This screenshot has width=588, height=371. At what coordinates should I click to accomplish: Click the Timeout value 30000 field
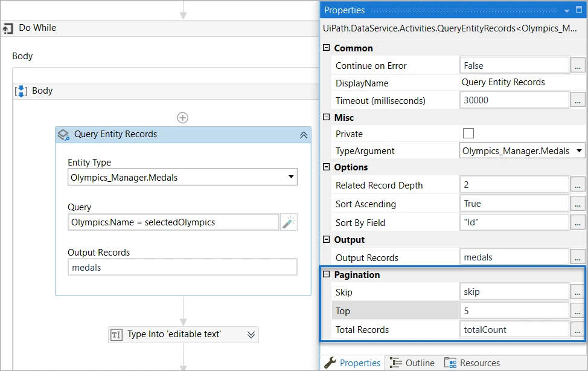pos(514,100)
